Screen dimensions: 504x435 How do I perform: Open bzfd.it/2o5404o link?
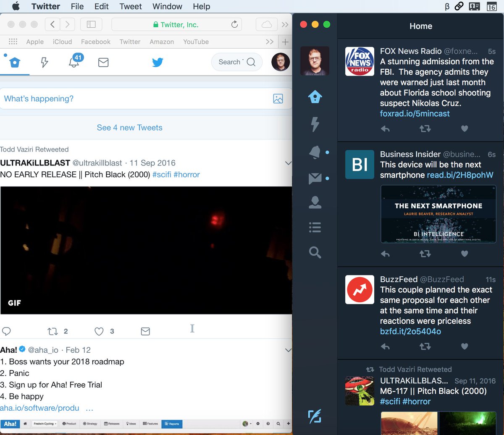410,331
